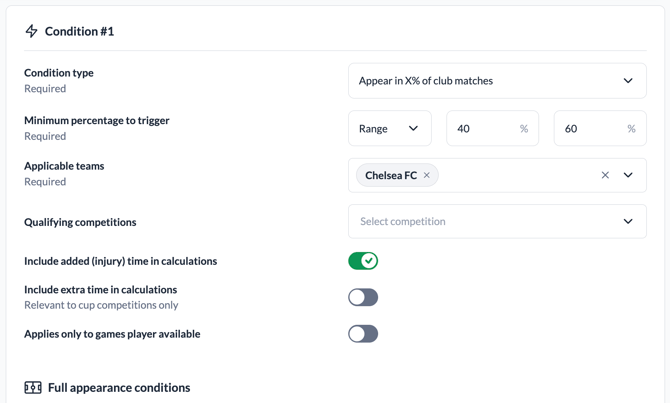670x403 pixels.
Task: Click the Full appearance conditions pitch icon
Action: click(33, 387)
